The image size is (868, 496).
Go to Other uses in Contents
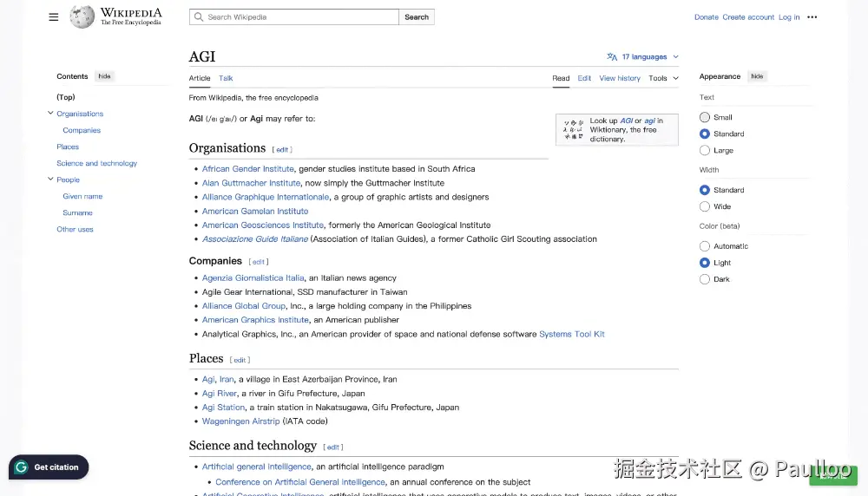coord(75,230)
